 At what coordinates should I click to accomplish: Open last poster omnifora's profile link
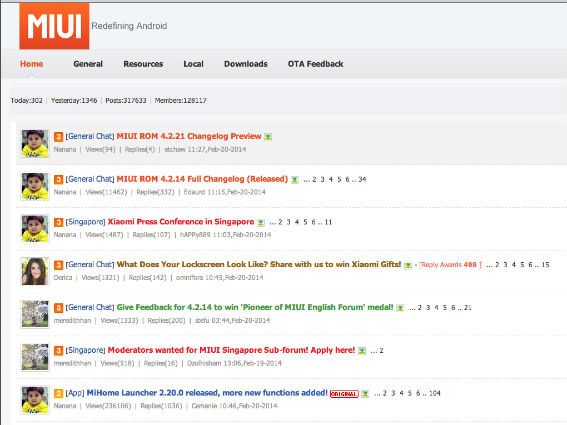point(189,278)
